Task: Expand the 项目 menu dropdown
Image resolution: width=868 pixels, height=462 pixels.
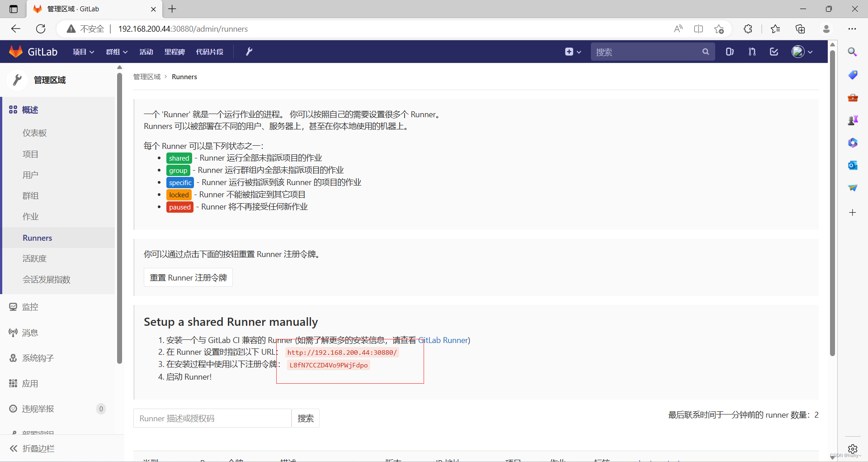Action: (x=84, y=52)
